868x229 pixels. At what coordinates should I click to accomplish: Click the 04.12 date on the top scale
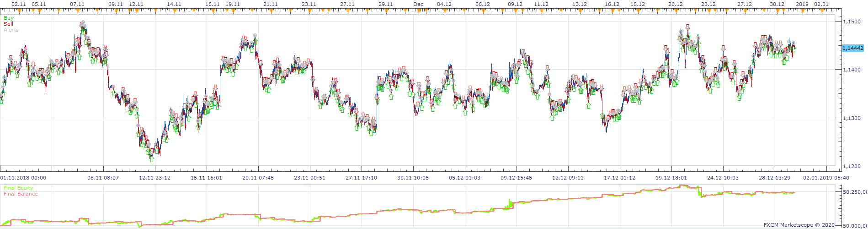click(444, 4)
